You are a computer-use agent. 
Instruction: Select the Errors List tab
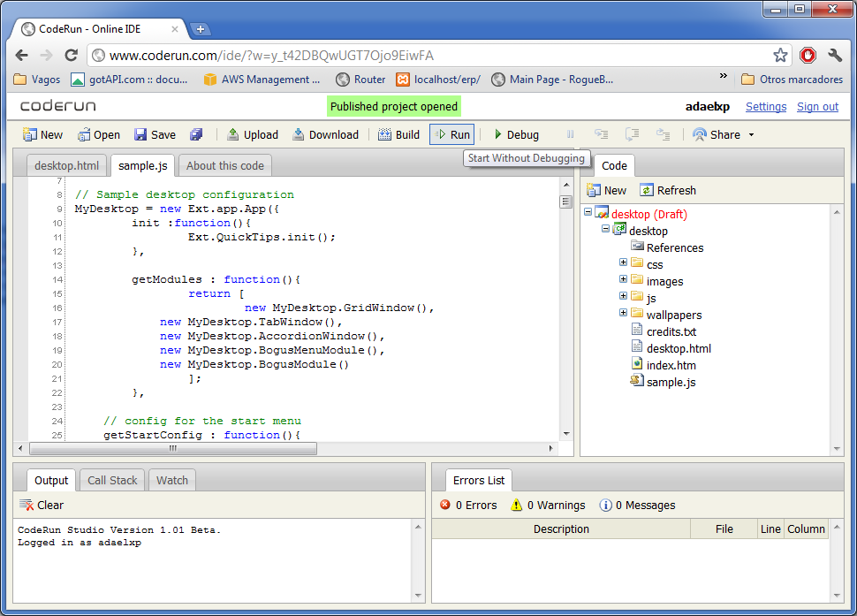pos(479,481)
